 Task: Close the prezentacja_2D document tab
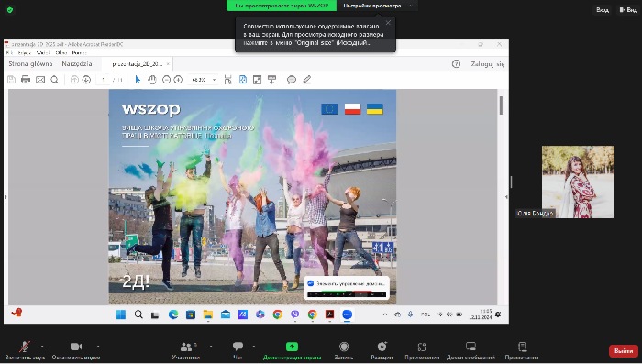[x=168, y=64]
